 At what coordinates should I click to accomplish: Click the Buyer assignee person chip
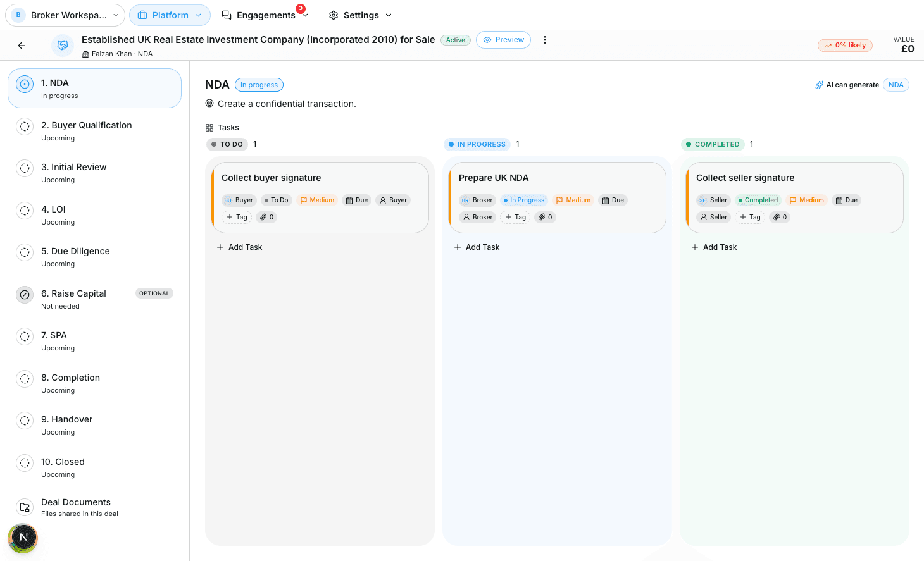coord(394,200)
